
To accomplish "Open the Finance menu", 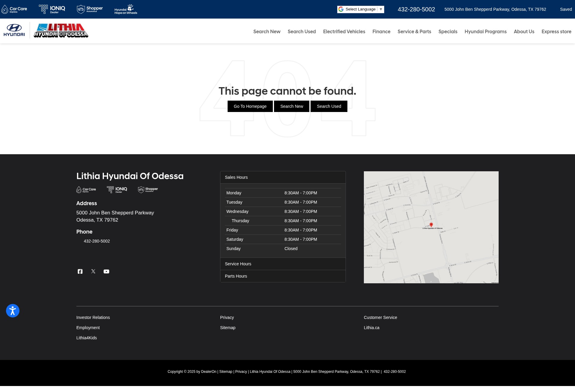I will (382, 31).
